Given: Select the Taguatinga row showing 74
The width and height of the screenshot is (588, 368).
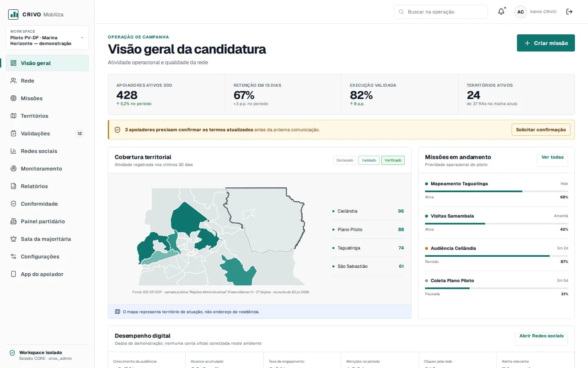Looking at the screenshot, I should click(368, 248).
